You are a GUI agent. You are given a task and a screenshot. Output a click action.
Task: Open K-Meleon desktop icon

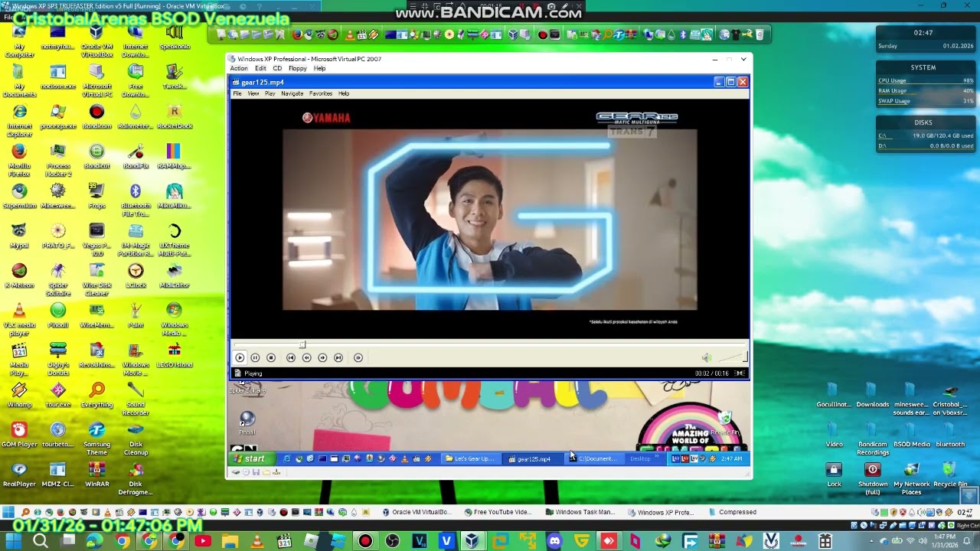(x=19, y=275)
